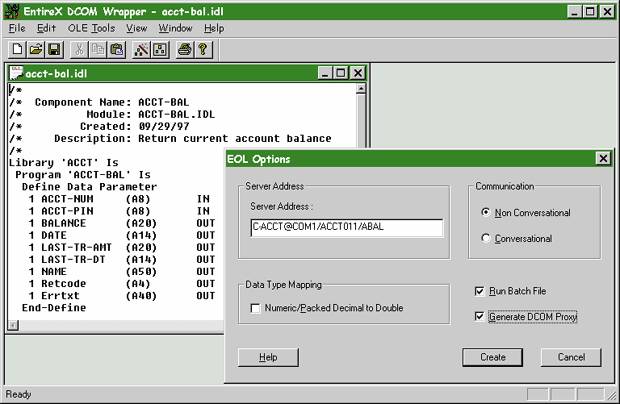Click the ACCT-NUM parameter line

pyautogui.click(x=119, y=199)
